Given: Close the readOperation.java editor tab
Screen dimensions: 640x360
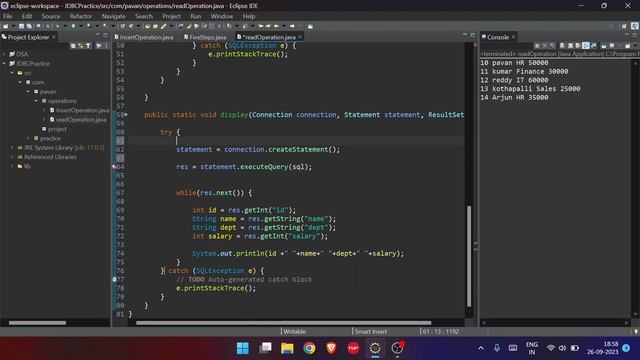Looking at the screenshot, I should 300,37.
